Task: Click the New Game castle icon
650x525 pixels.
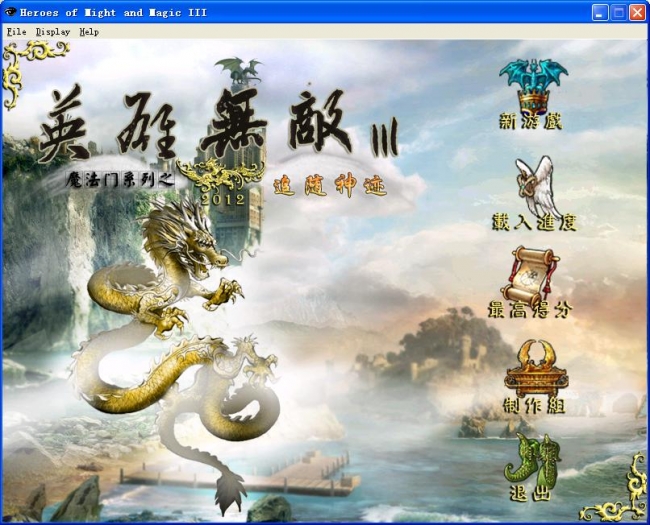Action: (x=532, y=83)
